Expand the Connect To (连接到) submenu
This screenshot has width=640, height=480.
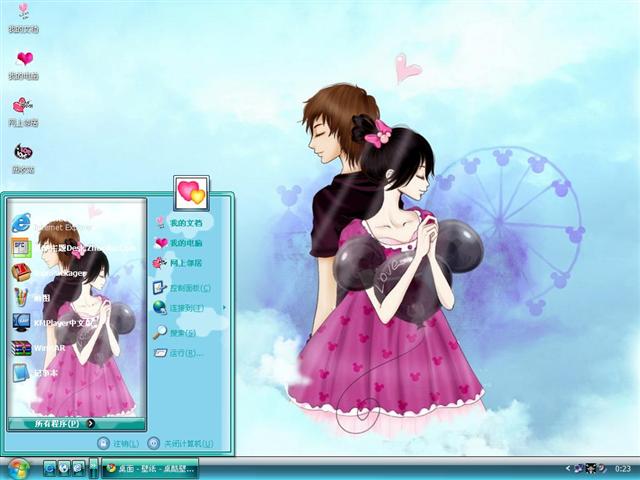point(189,308)
